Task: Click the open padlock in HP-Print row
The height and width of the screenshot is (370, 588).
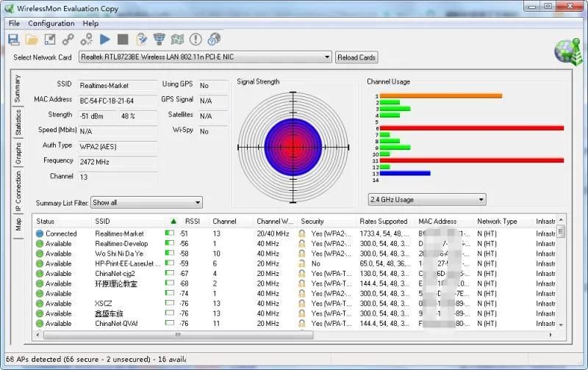Action: (302, 264)
